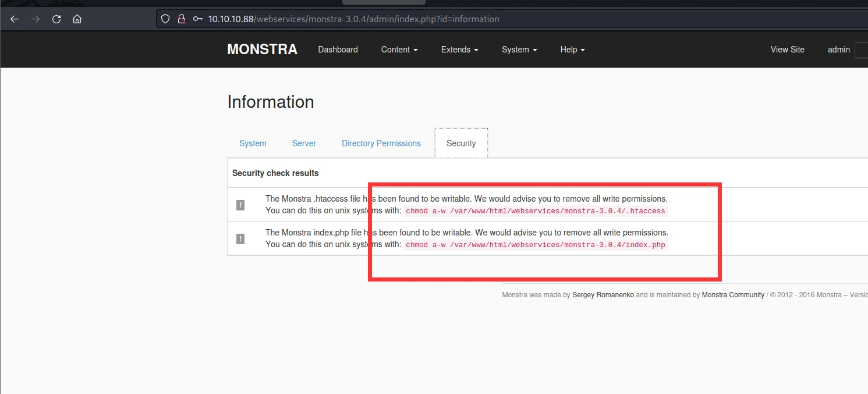Screen dimensions: 868x394
Task: Click the MONSTRA logo
Action: tap(262, 50)
